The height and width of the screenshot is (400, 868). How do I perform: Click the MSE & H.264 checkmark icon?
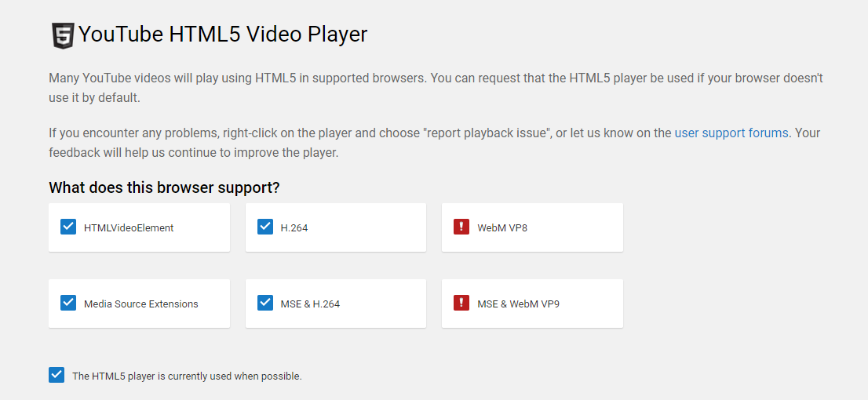(x=265, y=304)
